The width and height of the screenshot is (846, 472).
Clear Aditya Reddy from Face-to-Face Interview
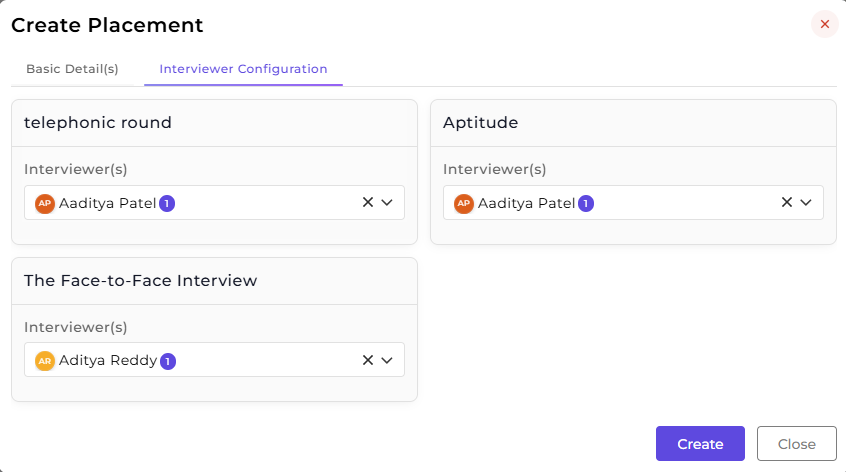368,360
